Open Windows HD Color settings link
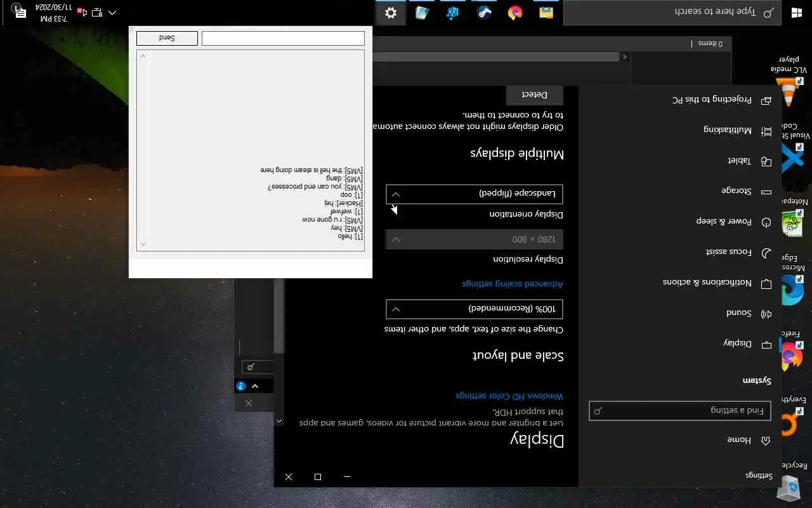812x508 pixels. coord(509,396)
